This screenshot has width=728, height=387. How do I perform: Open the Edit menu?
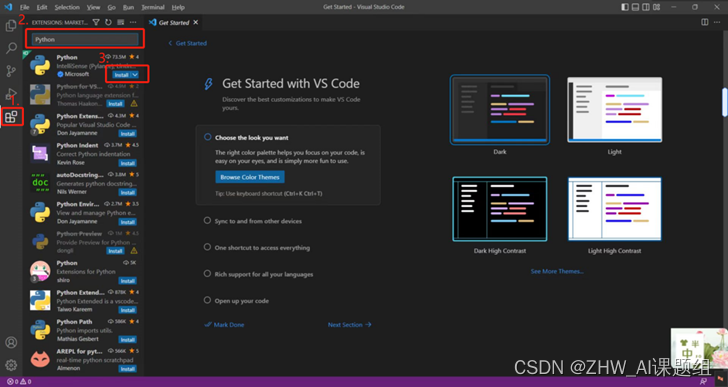[42, 7]
